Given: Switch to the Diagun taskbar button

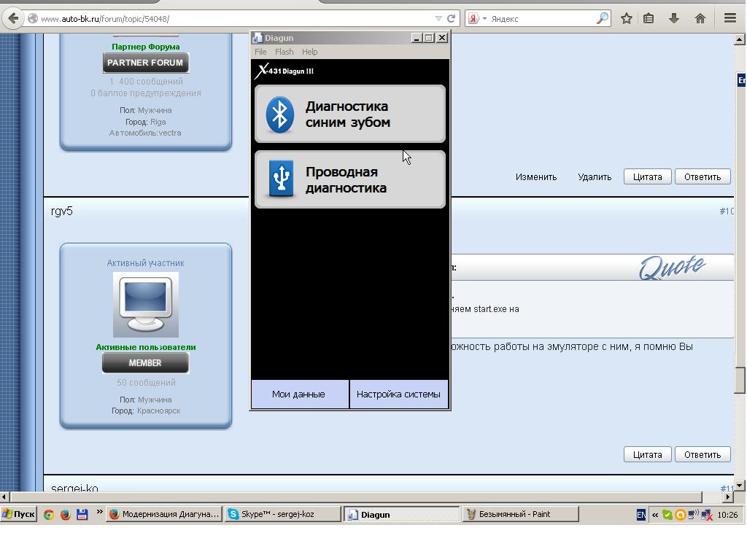Looking at the screenshot, I should coord(402,514).
